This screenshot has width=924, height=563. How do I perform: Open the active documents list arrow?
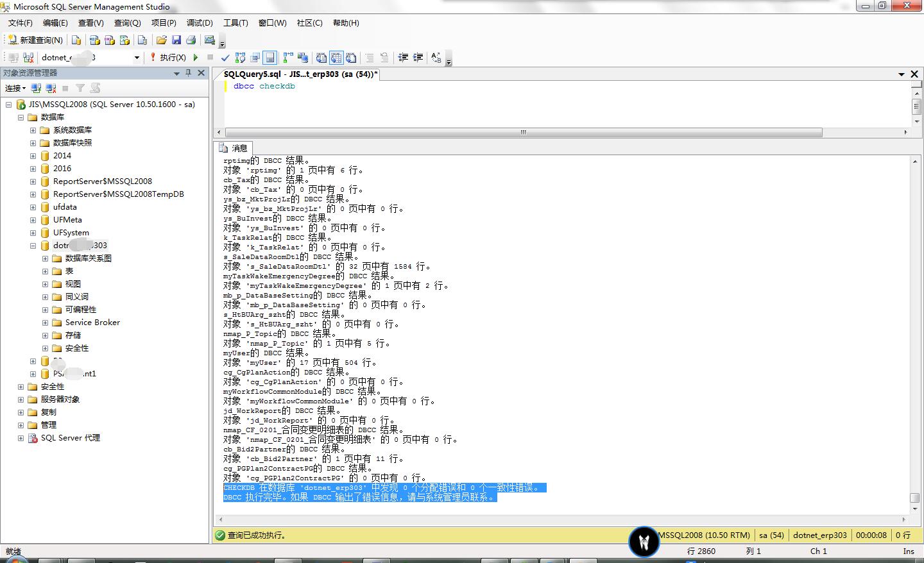902,74
